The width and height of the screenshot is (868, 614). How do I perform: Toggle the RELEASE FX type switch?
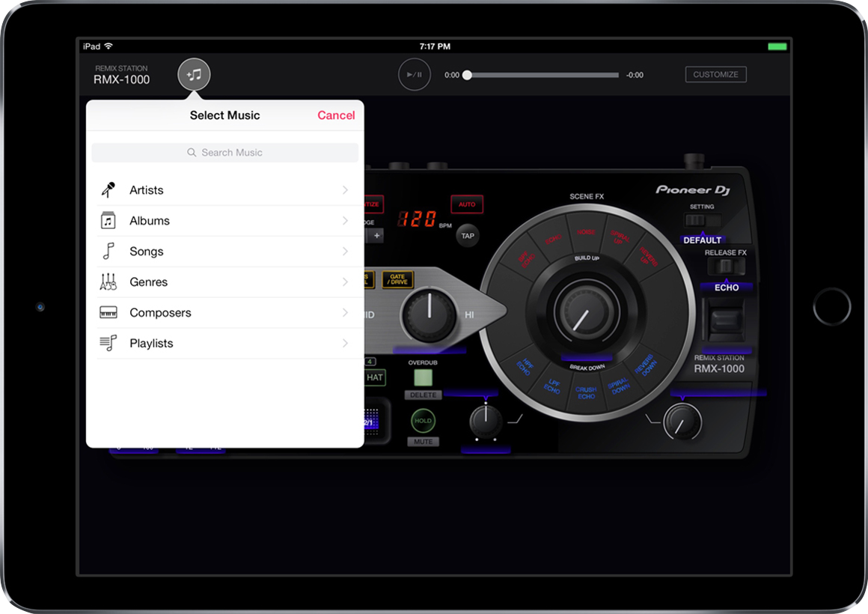click(x=726, y=267)
